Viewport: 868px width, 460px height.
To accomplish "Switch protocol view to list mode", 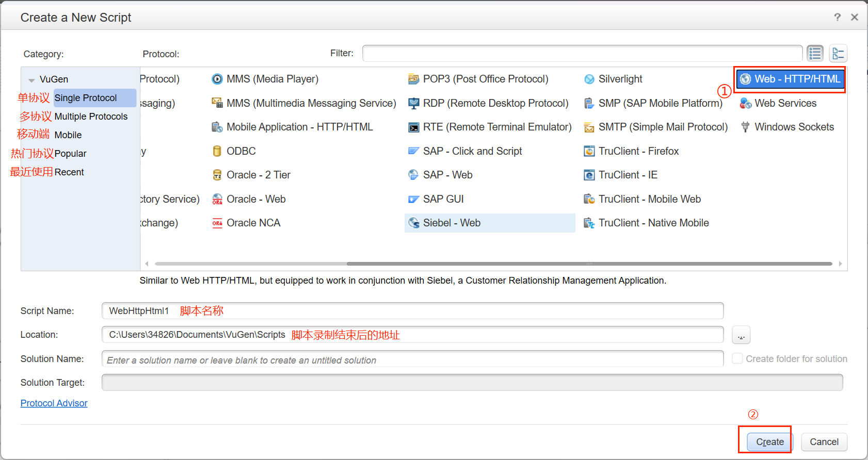I will tap(815, 53).
